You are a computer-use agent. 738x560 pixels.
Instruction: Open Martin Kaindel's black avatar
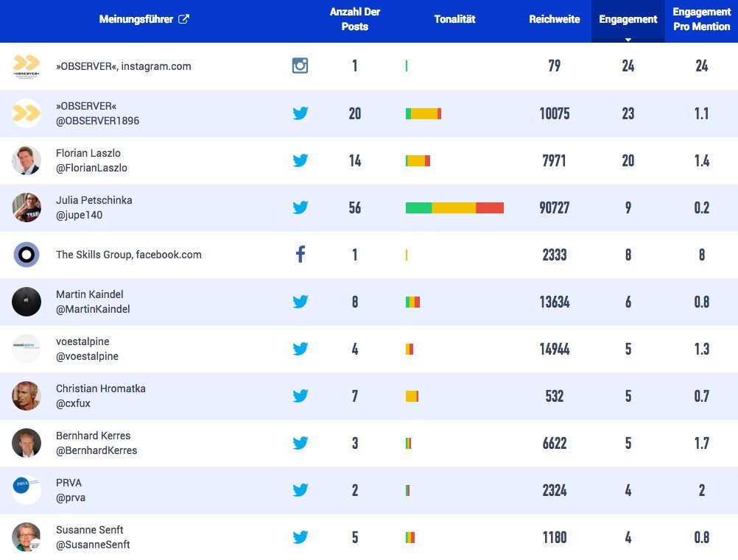click(27, 302)
